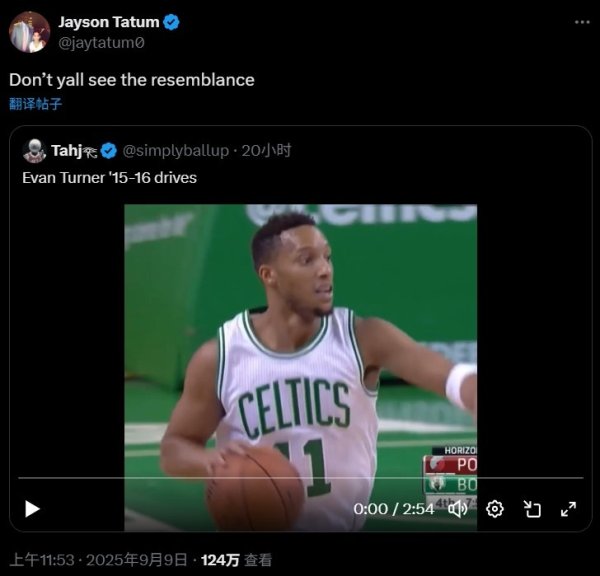
Task: Toggle picture-in-picture mode
Action: point(532,509)
